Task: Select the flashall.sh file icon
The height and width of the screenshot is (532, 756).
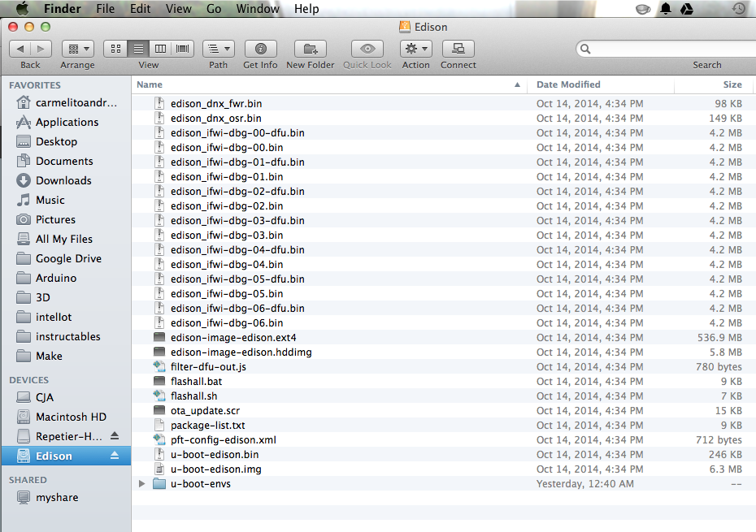Action: (159, 396)
